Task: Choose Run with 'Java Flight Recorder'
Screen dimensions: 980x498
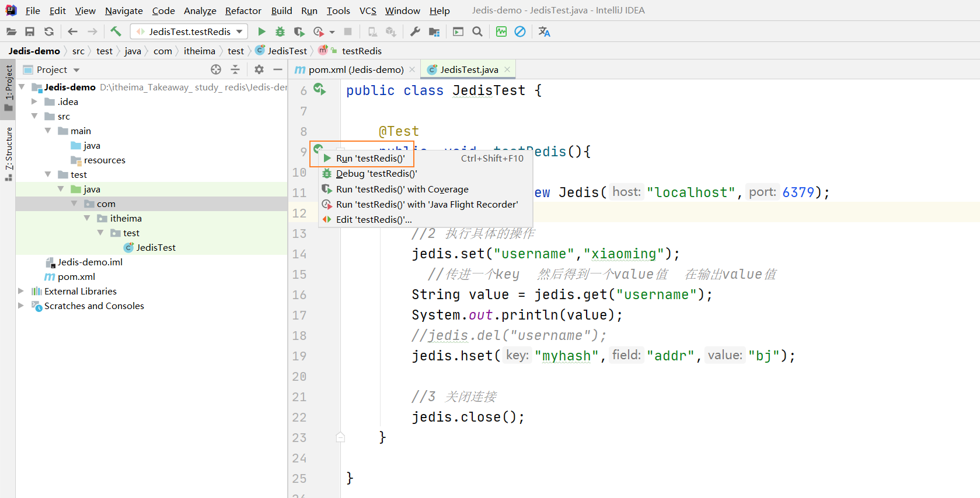Action: [x=426, y=204]
